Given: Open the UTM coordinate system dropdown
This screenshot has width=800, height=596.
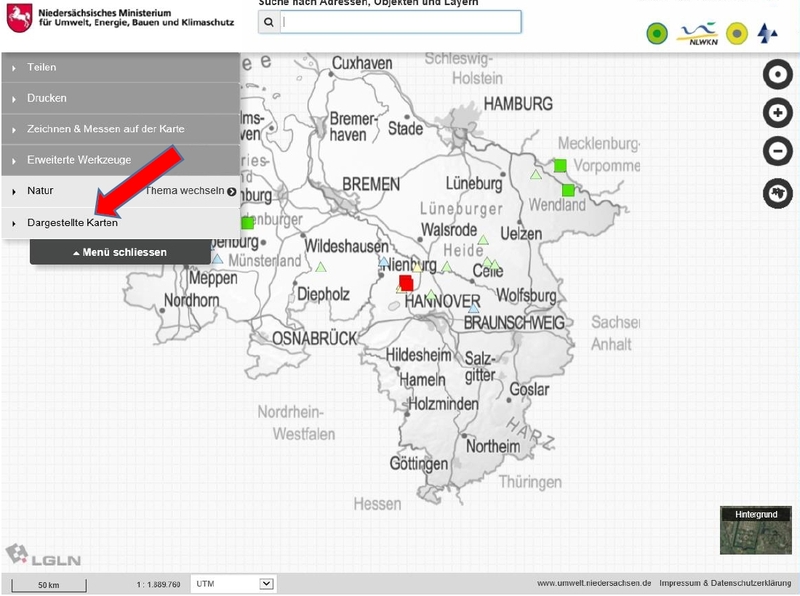Looking at the screenshot, I should [234, 584].
